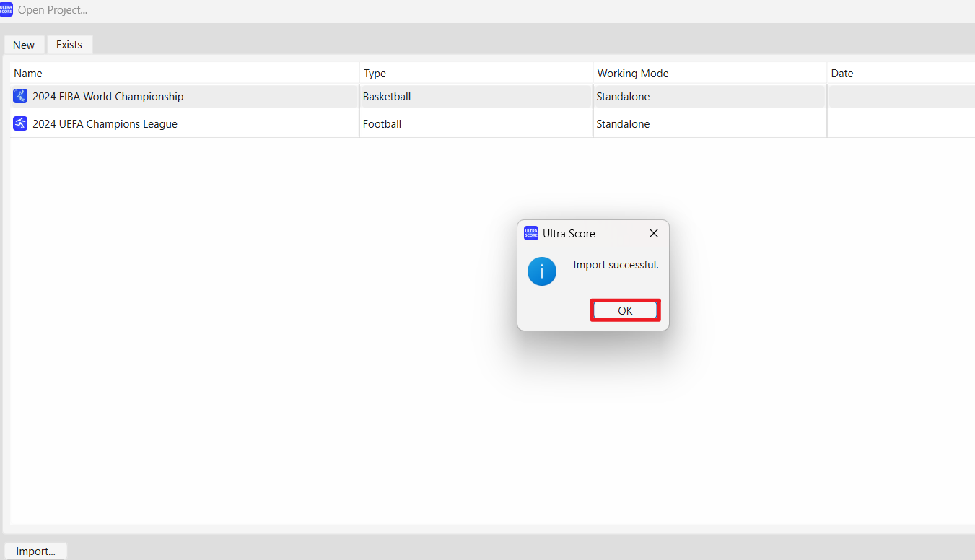Switch to the New tab
This screenshot has width=975, height=560.
(24, 45)
